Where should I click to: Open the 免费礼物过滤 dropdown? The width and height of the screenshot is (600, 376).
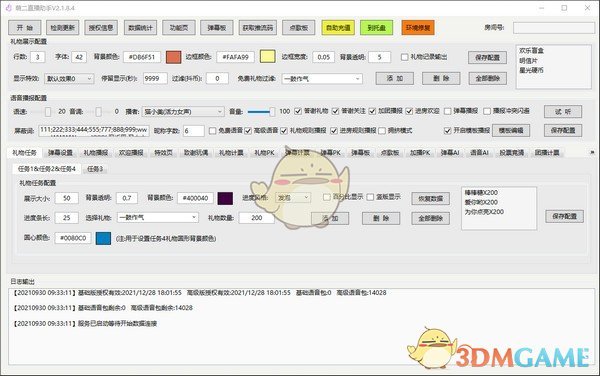[x=322, y=78]
